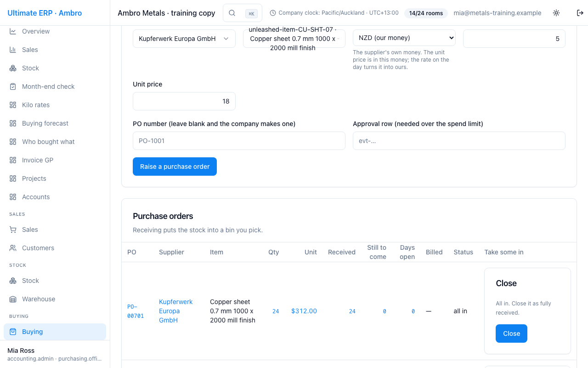Click the shopping cart icon beside Sales
Image resolution: width=588 pixels, height=368 pixels.
coord(13,230)
